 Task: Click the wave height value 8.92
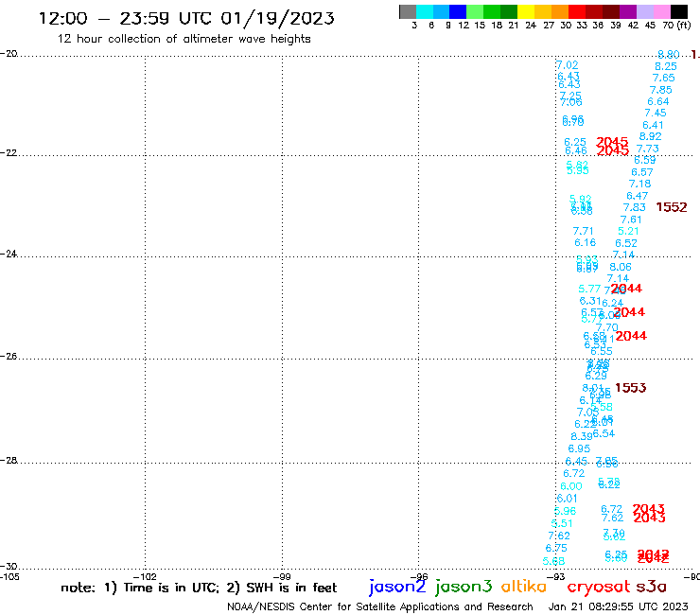651,136
